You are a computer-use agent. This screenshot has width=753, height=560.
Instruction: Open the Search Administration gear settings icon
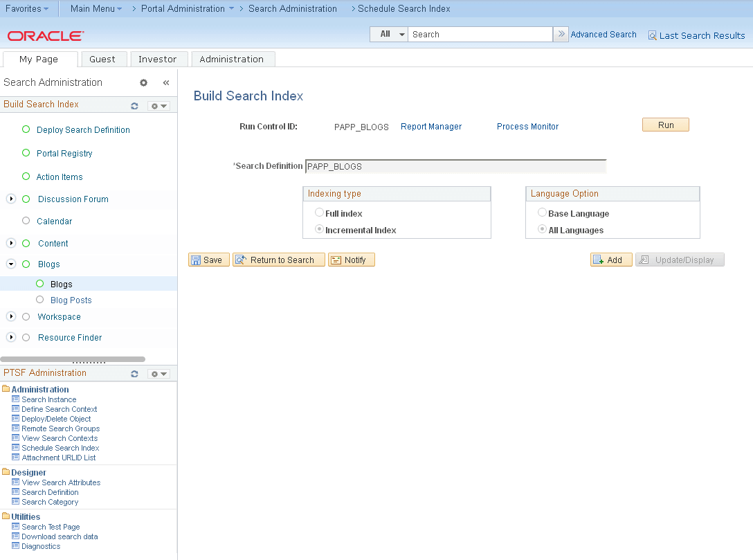click(x=143, y=82)
